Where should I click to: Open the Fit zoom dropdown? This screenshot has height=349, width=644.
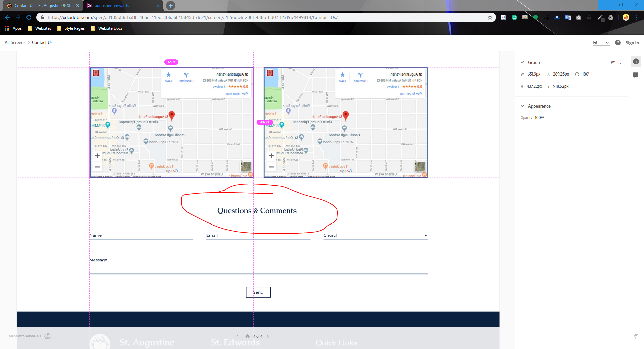pos(601,43)
